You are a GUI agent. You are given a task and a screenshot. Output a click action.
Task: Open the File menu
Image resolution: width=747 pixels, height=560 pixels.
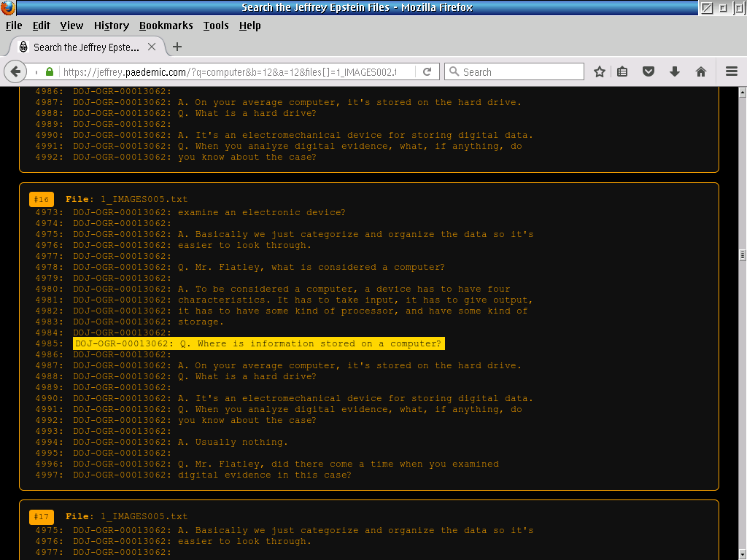[x=14, y=26]
